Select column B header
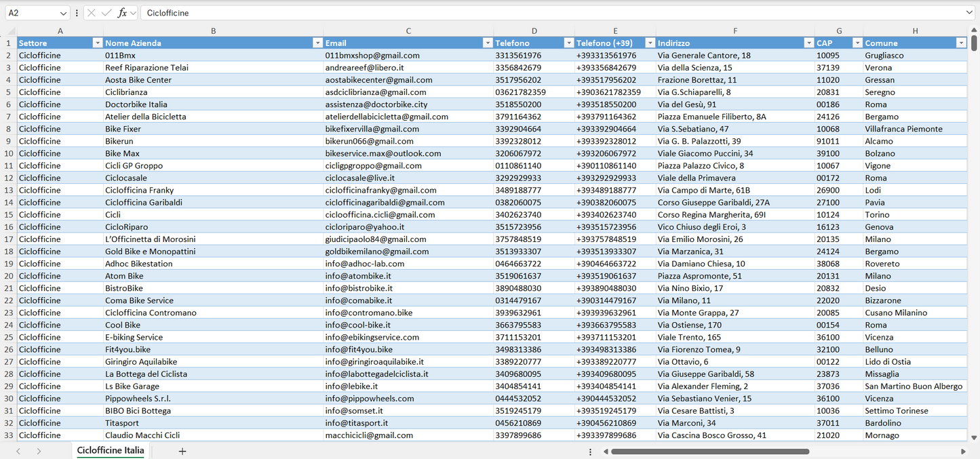This screenshot has width=980, height=459. (x=214, y=31)
